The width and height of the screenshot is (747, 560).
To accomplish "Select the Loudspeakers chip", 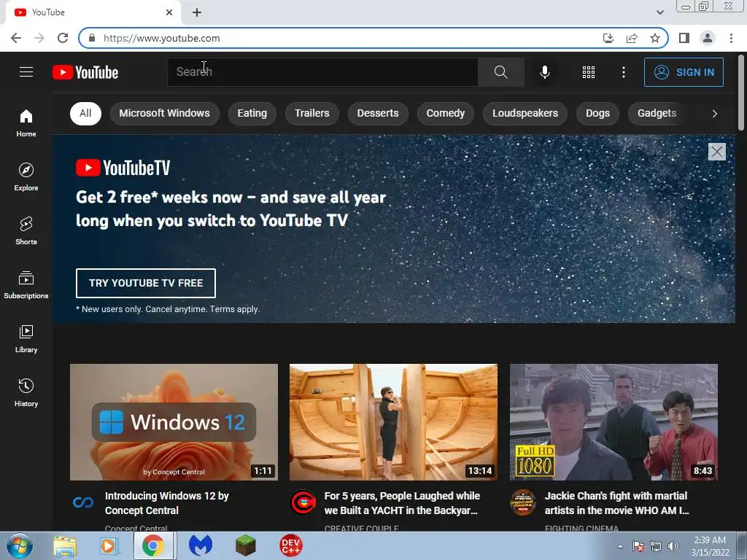I will (x=525, y=113).
